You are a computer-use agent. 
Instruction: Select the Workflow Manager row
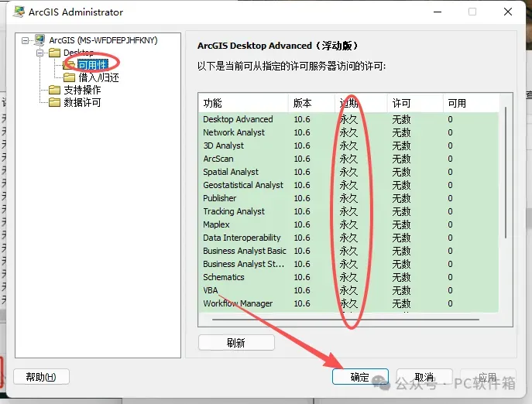(x=348, y=303)
